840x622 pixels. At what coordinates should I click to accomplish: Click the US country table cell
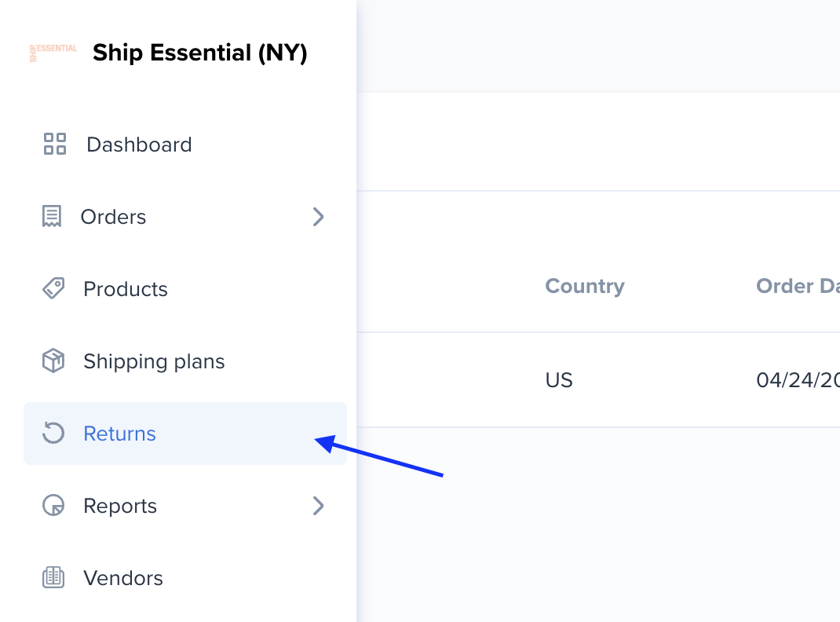pos(559,380)
